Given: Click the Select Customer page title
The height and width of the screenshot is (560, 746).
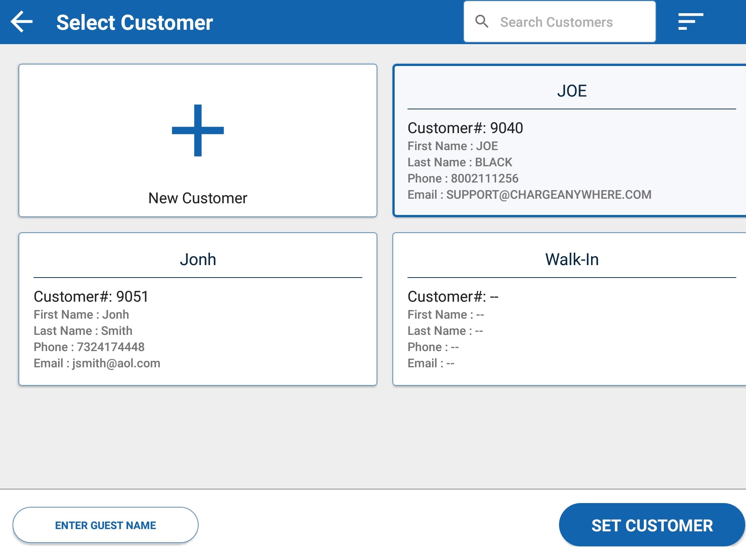Looking at the screenshot, I should 135,23.
